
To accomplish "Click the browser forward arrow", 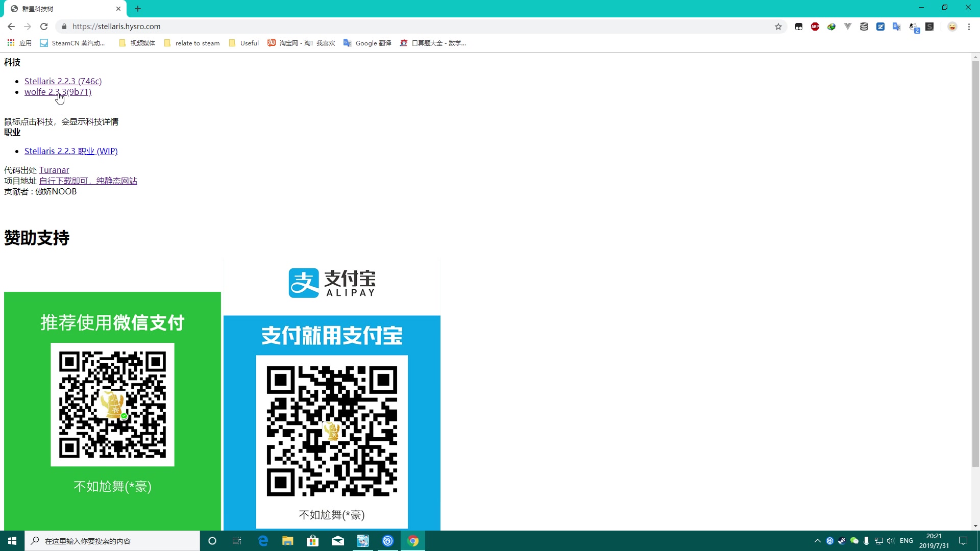I will coord(28,27).
